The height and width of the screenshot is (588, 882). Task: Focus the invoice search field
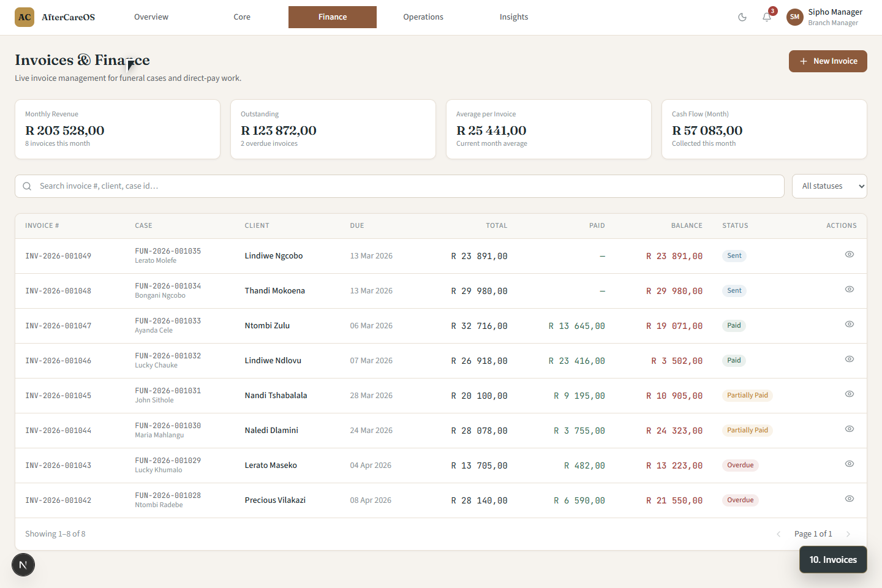(399, 186)
